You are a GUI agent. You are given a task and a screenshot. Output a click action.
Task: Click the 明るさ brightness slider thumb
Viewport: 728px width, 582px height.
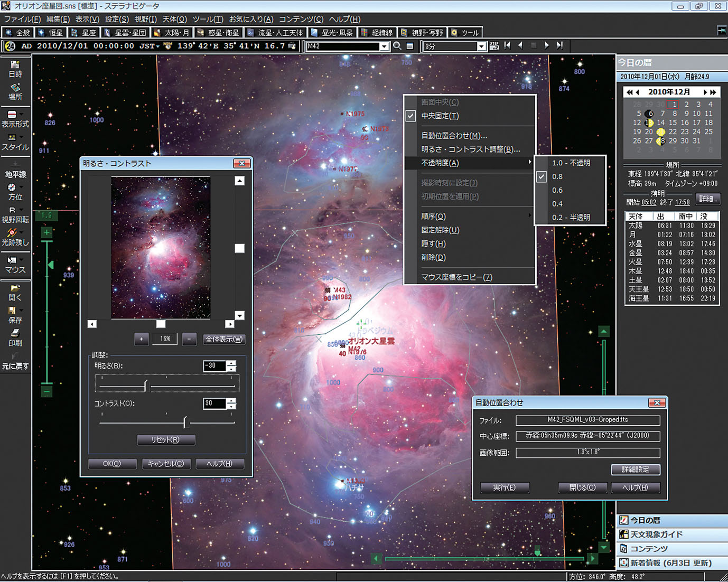point(146,386)
